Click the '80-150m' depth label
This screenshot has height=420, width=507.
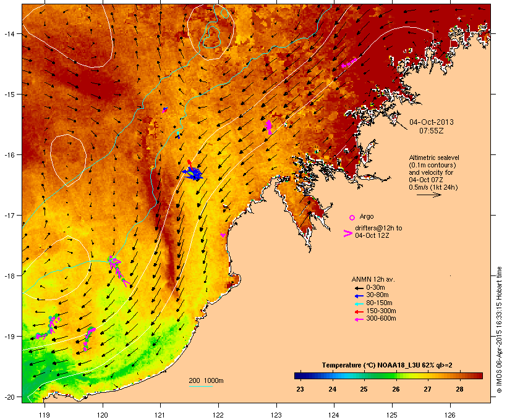[x=379, y=303]
